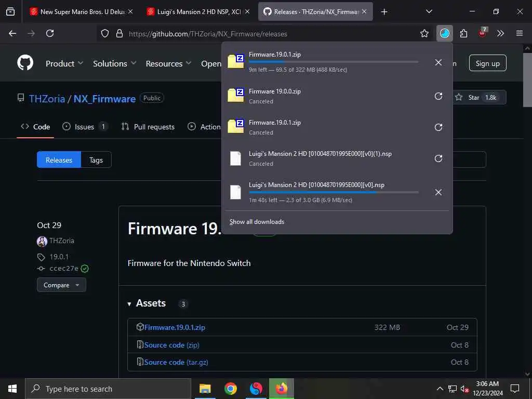This screenshot has width=532, height=399.
Task: Download Source code (zip)
Action: (171, 345)
